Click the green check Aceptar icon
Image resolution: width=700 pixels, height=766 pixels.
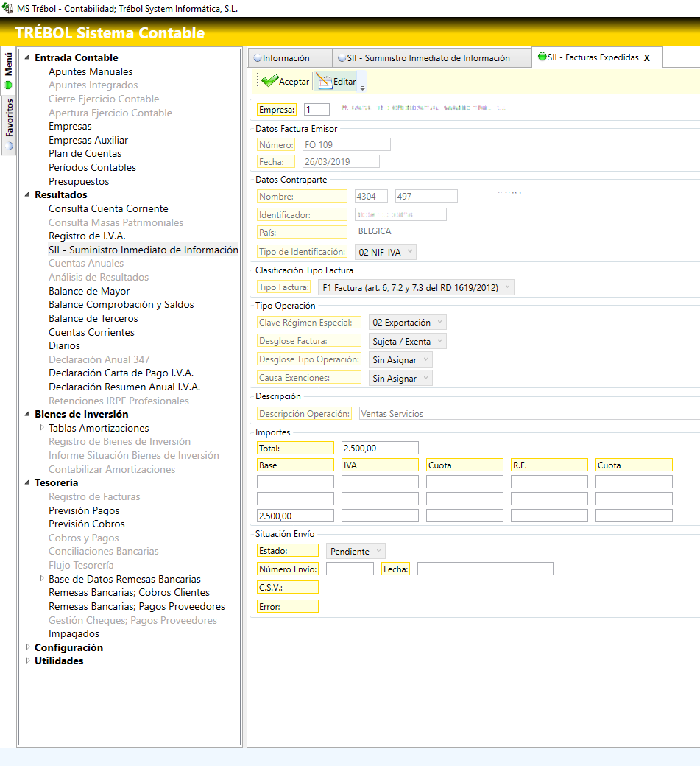(x=269, y=80)
